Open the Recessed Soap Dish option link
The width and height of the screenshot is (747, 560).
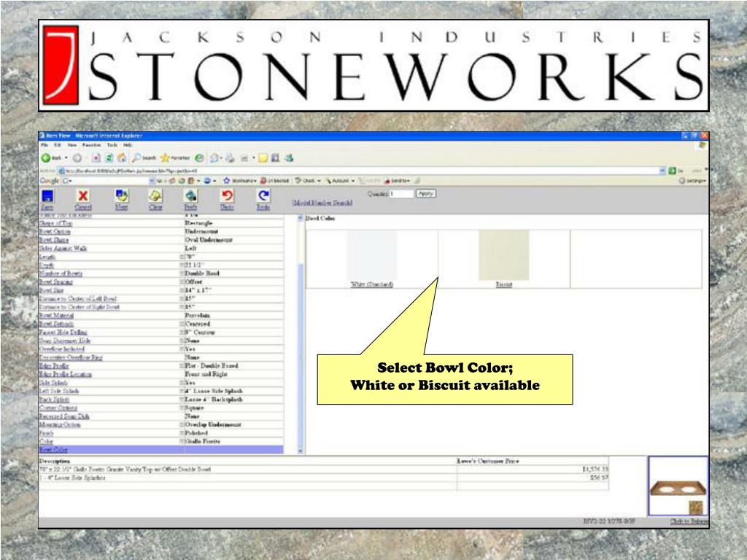click(x=64, y=416)
